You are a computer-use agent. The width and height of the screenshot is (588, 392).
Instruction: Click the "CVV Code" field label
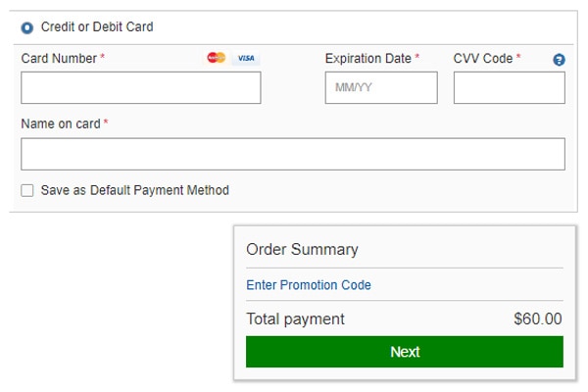point(483,59)
